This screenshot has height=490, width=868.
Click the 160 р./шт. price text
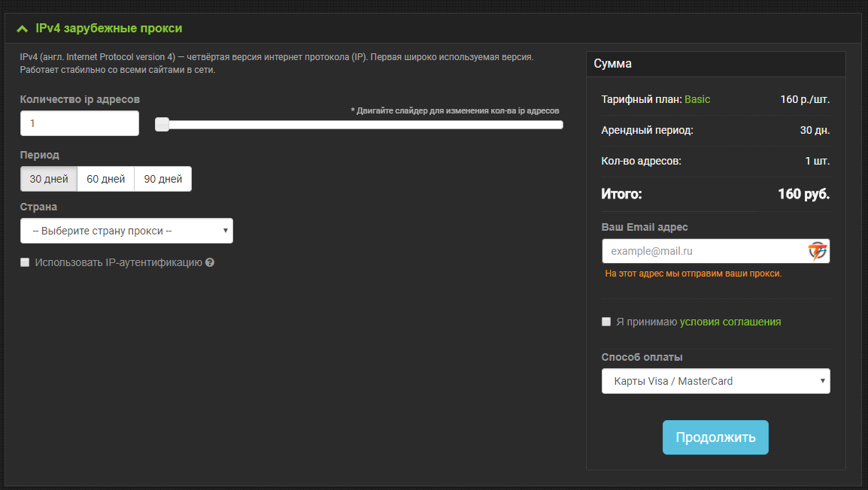(x=805, y=99)
